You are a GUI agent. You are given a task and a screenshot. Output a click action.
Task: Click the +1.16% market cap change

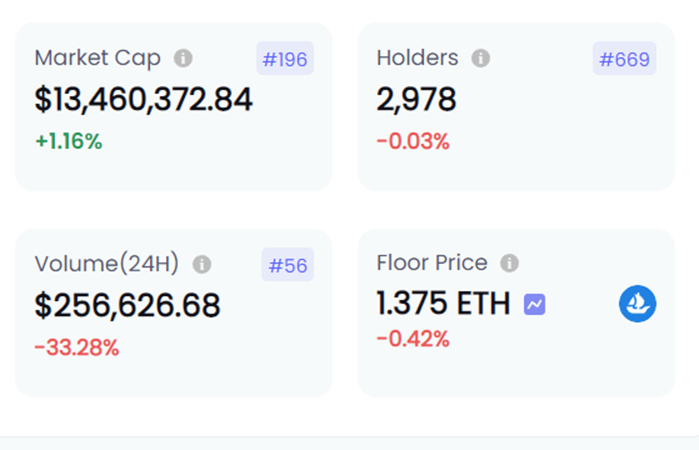tap(69, 141)
